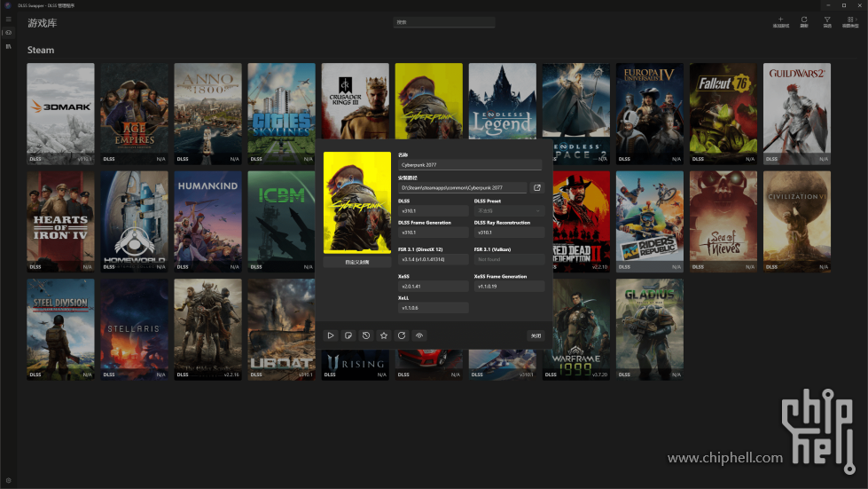
Task: Open the Hearts of Iron IV tile
Action: tap(60, 222)
